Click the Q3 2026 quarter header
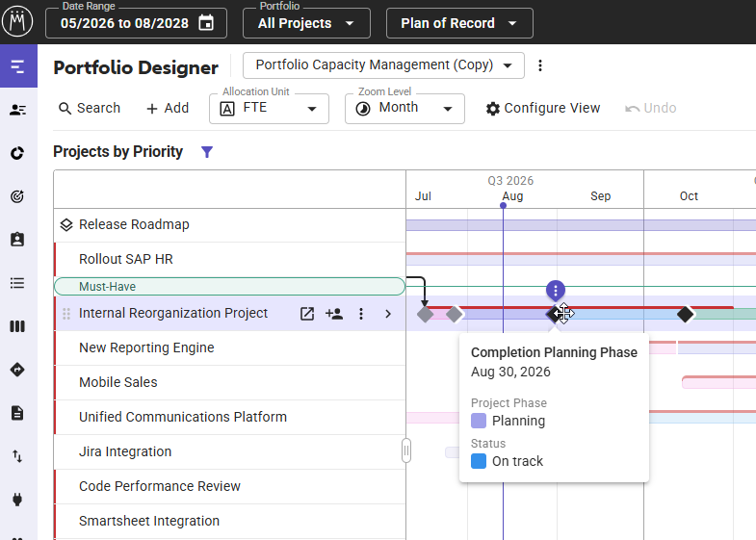The image size is (756, 540). pyautogui.click(x=510, y=181)
